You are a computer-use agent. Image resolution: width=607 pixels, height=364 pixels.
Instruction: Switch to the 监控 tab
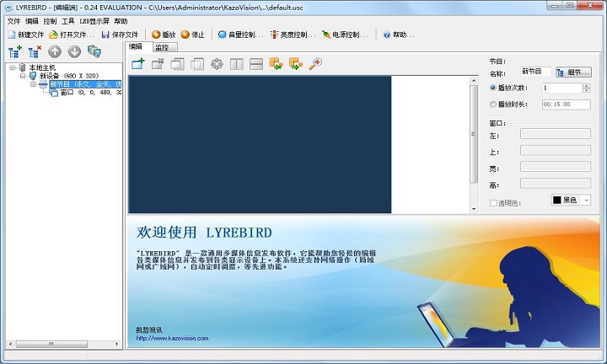coord(162,47)
